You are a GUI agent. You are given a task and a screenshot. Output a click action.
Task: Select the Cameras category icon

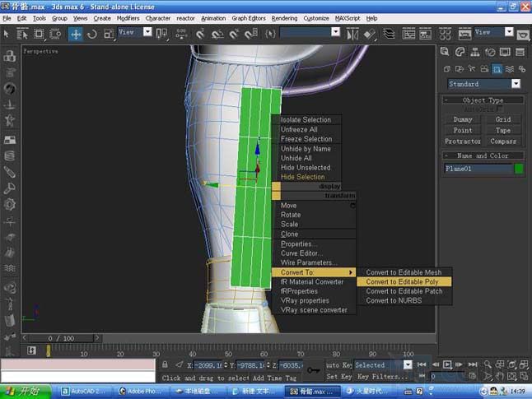pyautogui.click(x=484, y=69)
